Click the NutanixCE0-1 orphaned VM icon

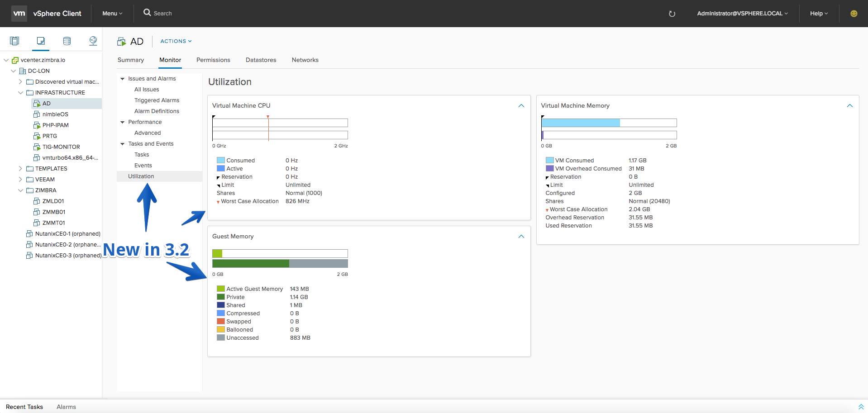pos(29,234)
